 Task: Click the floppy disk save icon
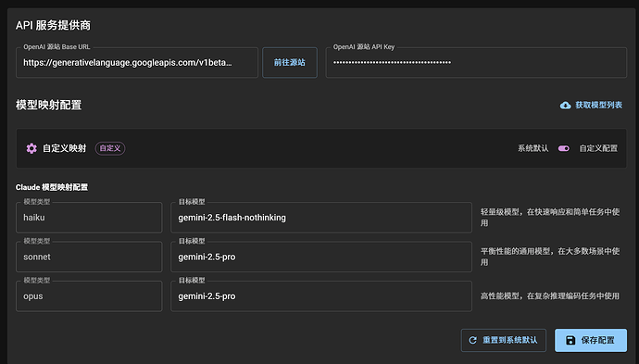[570, 340]
